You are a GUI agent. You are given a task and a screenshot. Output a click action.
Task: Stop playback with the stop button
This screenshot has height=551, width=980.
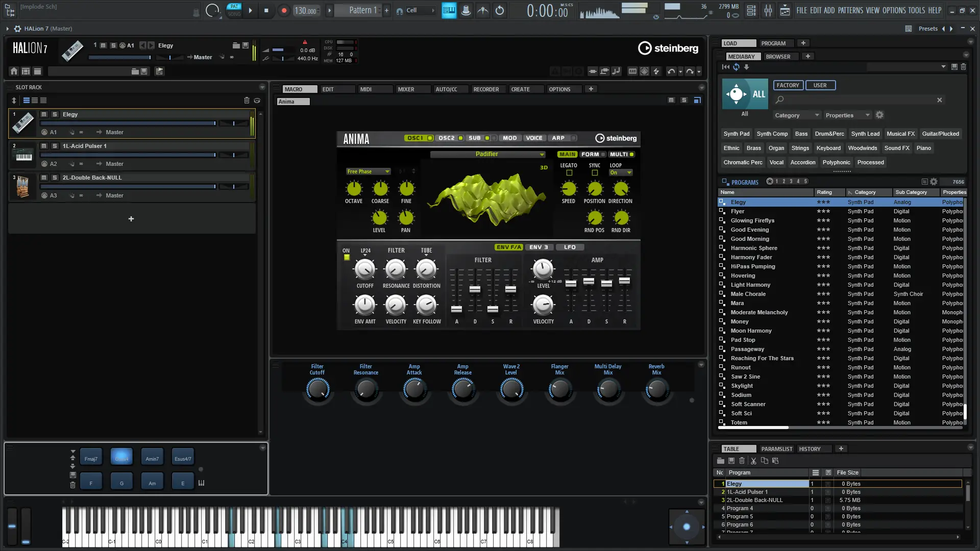click(266, 10)
